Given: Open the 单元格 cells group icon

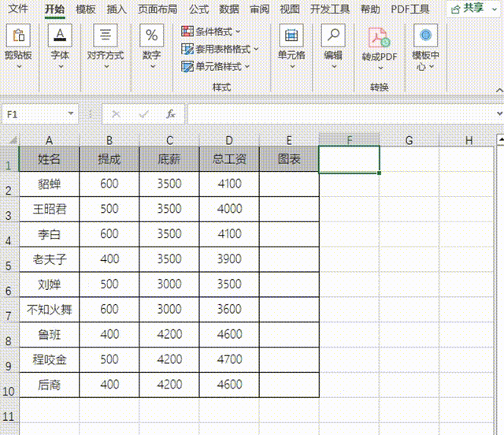Looking at the screenshot, I should tap(291, 35).
